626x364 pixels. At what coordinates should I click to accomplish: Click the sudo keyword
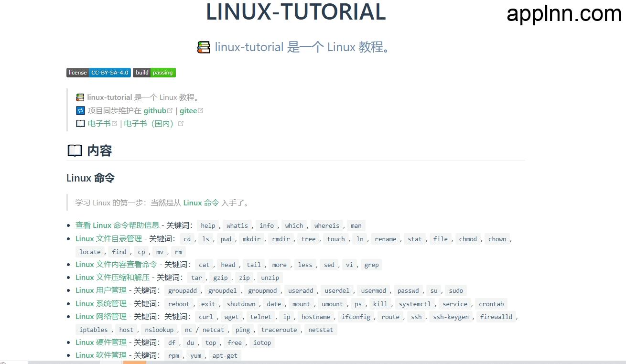(x=456, y=290)
